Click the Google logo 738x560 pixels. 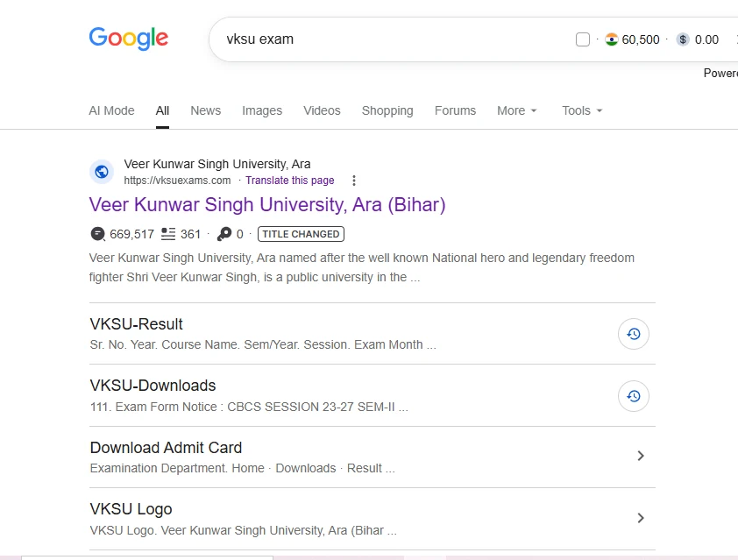tap(129, 38)
